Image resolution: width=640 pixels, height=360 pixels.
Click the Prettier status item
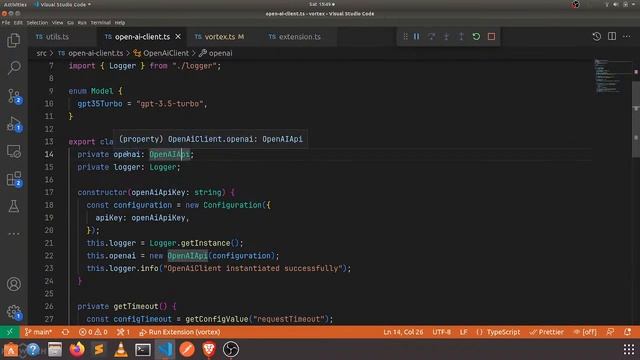[x=547, y=332]
